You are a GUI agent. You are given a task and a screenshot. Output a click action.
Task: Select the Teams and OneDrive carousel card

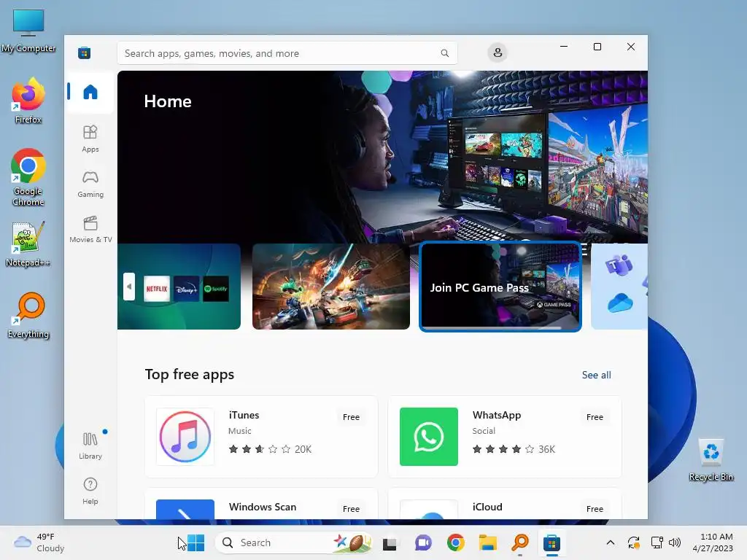[619, 287]
